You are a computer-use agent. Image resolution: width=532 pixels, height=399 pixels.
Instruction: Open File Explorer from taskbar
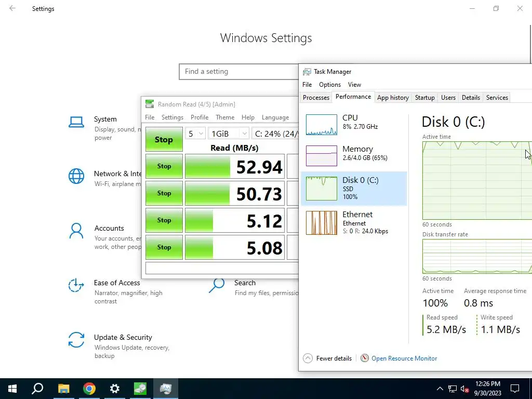pyautogui.click(x=63, y=389)
